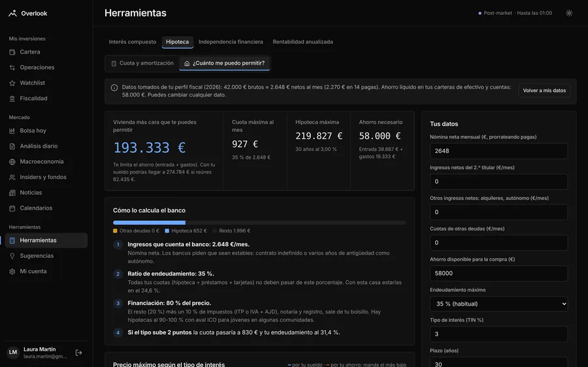Screen dimensions: 588x367
Task: Click the Noticias newspaper icon
Action: pyautogui.click(x=12, y=193)
